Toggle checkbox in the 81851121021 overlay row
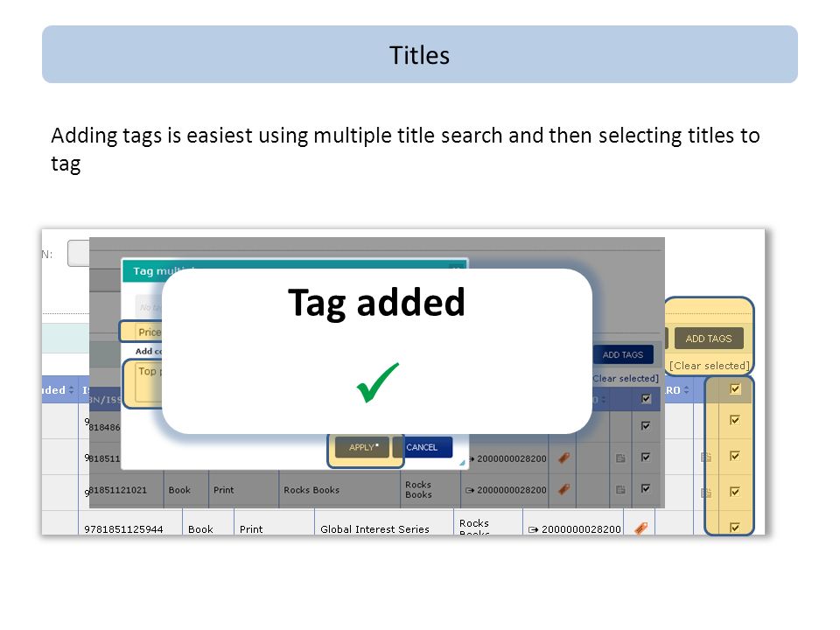This screenshot has width=840, height=630. pyautogui.click(x=646, y=488)
